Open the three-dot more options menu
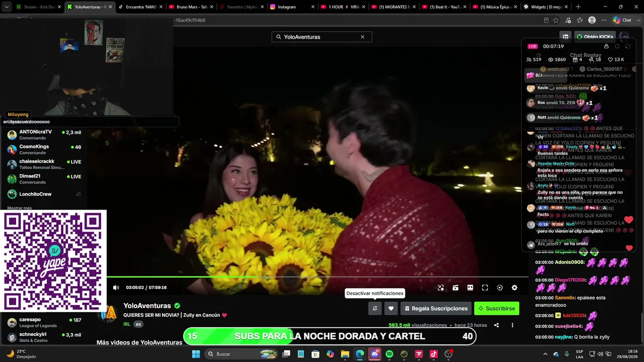 tap(512, 325)
